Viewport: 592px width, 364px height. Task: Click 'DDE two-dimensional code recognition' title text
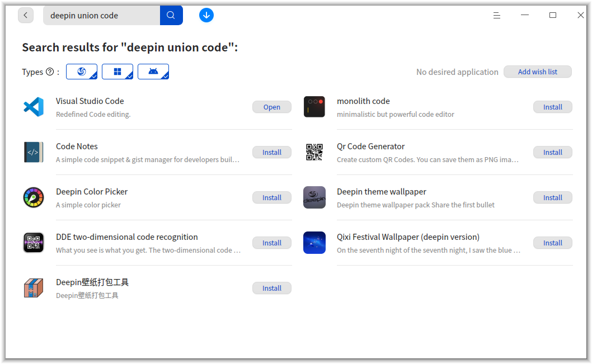click(x=127, y=237)
